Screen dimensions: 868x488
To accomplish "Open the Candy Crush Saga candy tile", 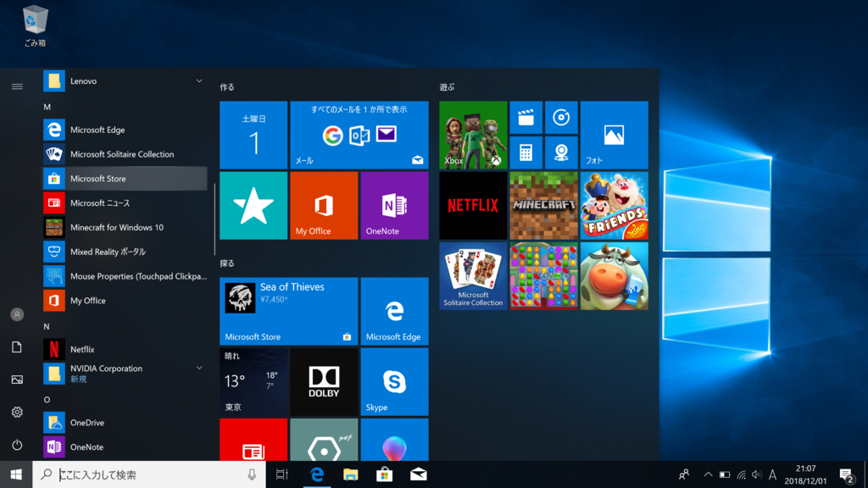I will 543,275.
